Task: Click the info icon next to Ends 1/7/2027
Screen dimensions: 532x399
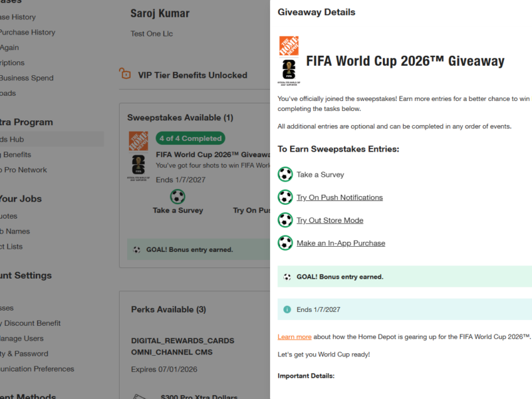Action: 287,309
